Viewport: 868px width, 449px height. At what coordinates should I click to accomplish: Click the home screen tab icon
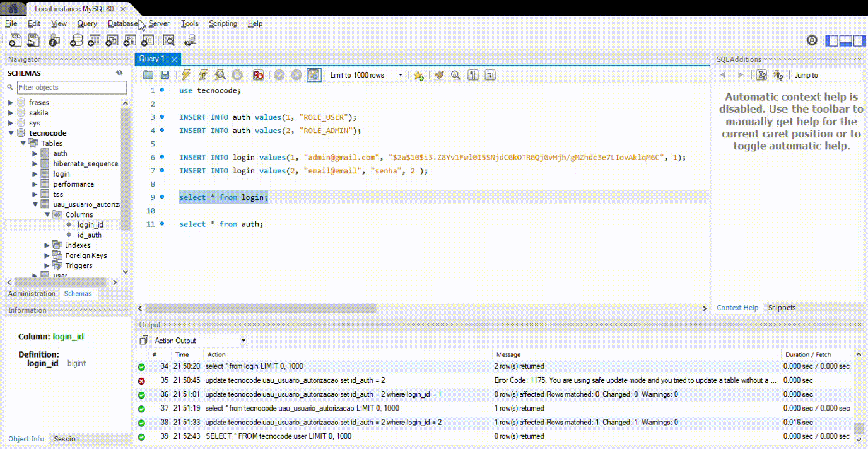[x=13, y=8]
